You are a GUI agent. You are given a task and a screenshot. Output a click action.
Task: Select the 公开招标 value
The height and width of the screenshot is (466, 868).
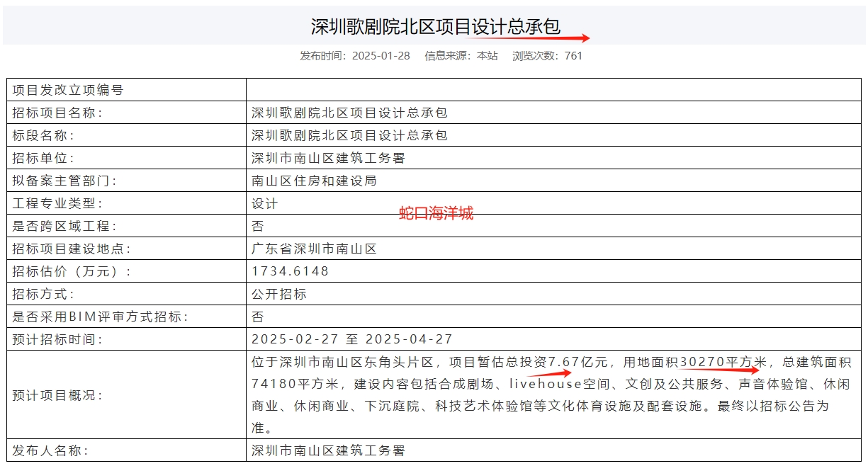[279, 294]
